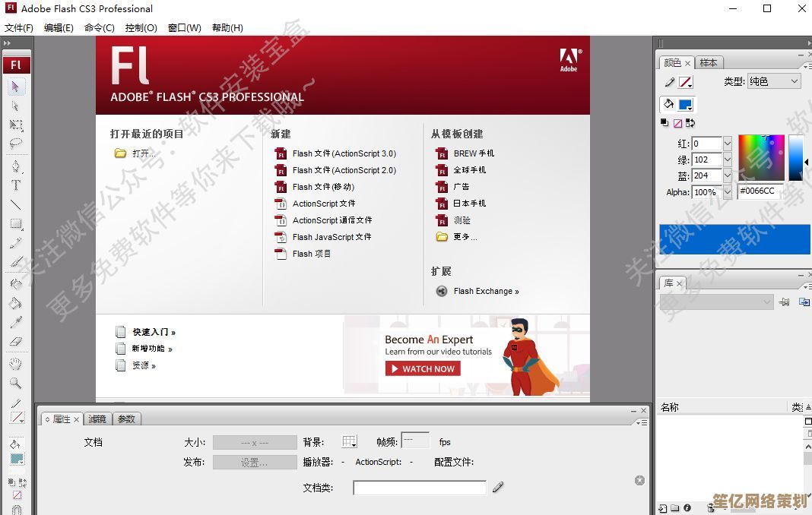This screenshot has width=812, height=515.
Task: Click the no color icon in Color panel
Action: (x=677, y=123)
